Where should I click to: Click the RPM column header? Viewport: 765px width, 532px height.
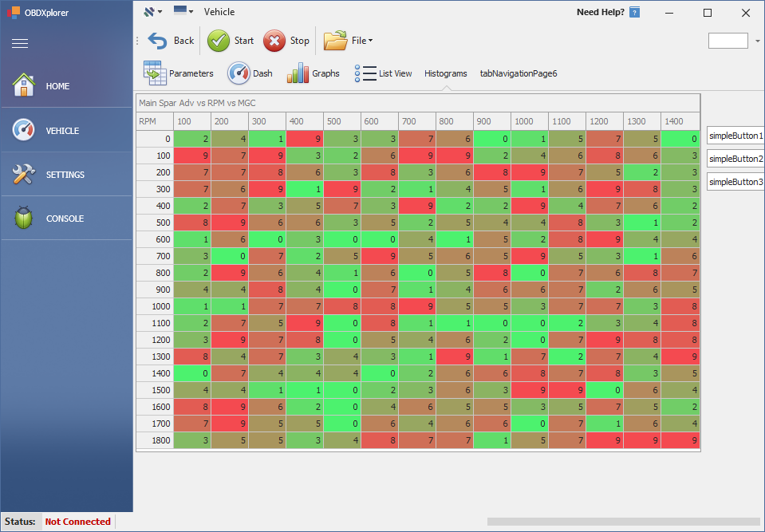(155, 121)
